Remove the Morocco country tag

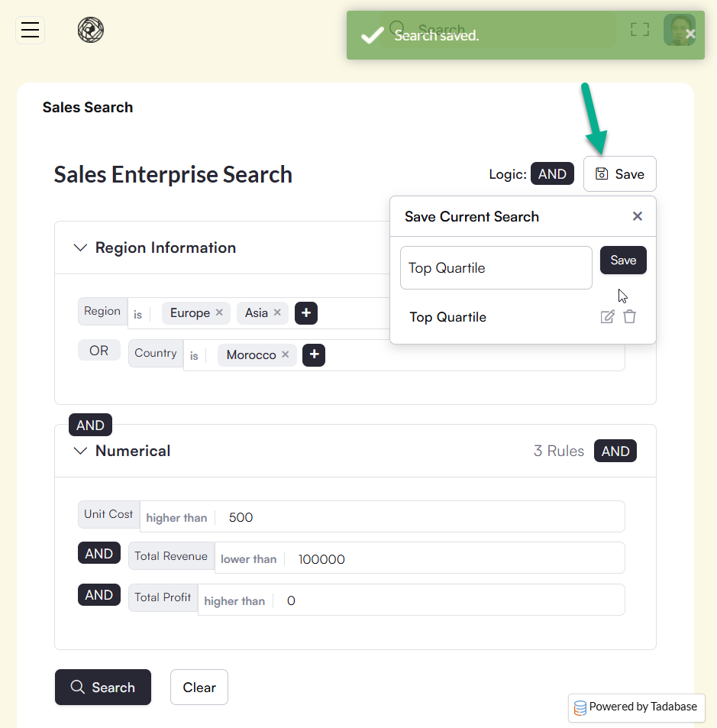click(286, 354)
